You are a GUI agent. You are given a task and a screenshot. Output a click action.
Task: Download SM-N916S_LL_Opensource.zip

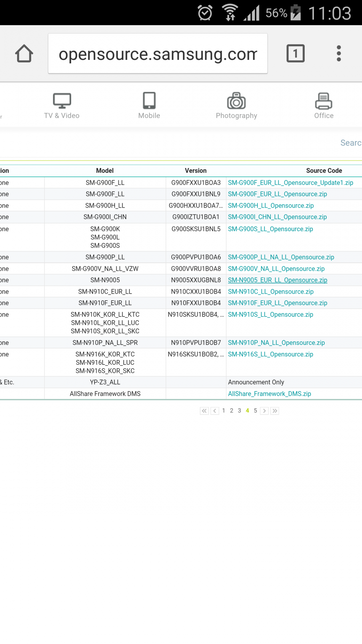point(271,355)
